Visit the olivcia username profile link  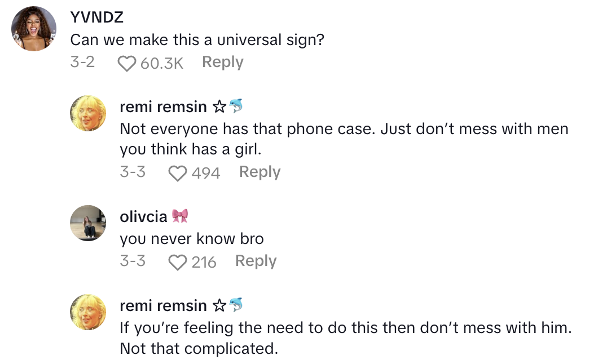[144, 216]
